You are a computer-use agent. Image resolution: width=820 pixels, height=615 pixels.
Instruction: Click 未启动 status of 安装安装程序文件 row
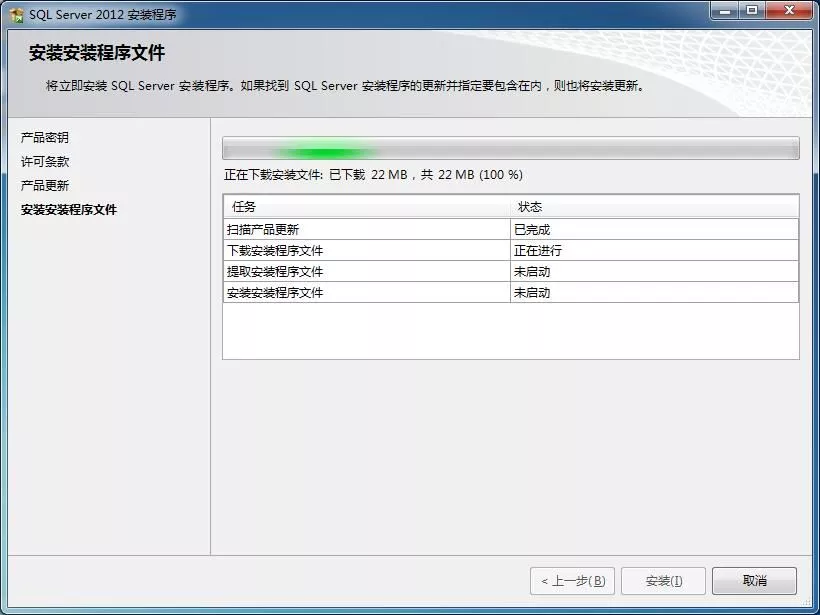(654, 292)
